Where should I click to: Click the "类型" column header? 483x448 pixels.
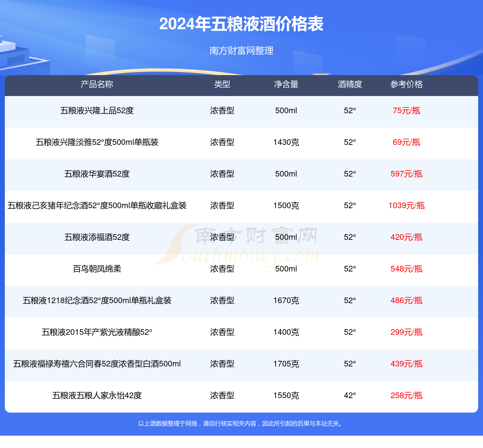(222, 84)
